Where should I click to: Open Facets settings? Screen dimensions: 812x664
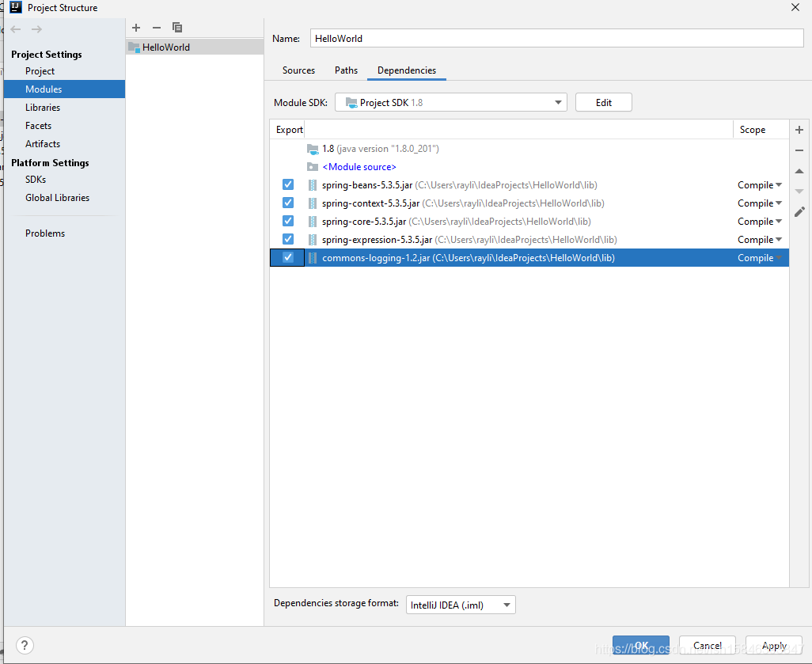click(x=38, y=126)
